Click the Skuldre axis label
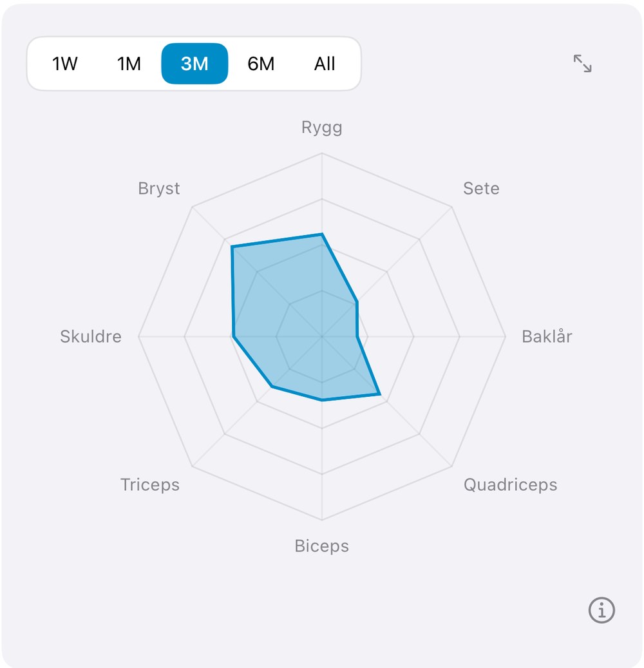Screen dimensions: 644x668 (91, 336)
